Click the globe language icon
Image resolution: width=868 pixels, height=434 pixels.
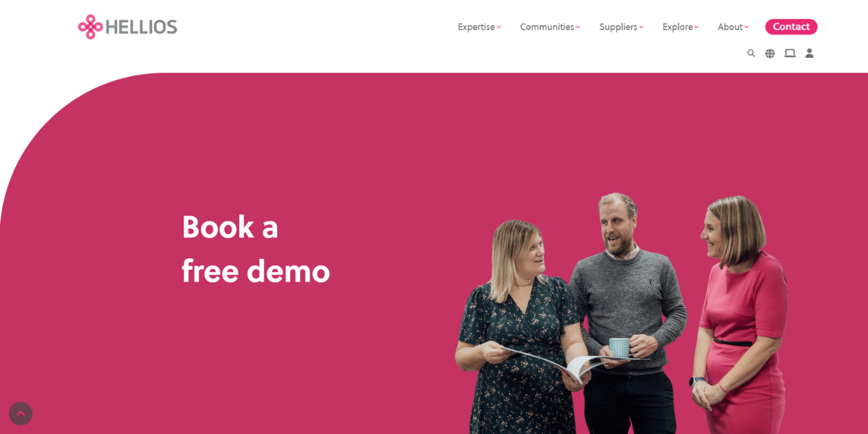tap(770, 54)
